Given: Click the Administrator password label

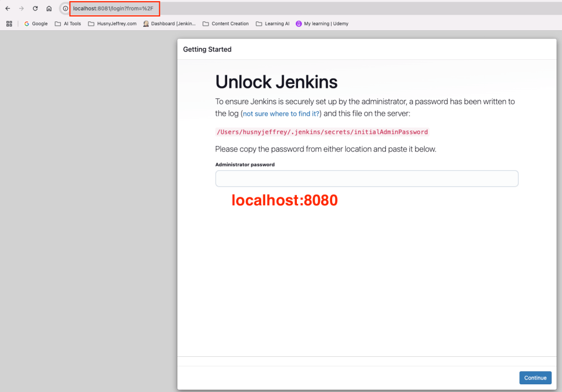Looking at the screenshot, I should tap(245, 165).
